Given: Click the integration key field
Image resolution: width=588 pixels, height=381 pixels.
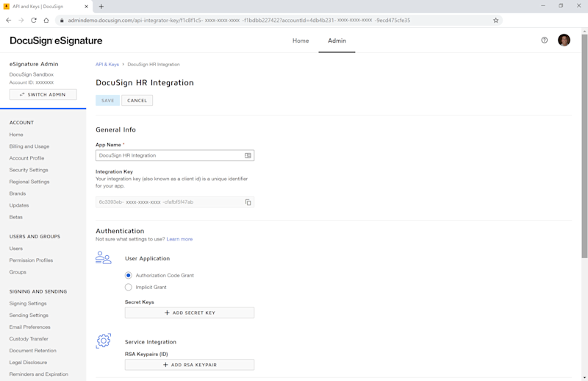Looking at the screenshot, I should (x=175, y=202).
